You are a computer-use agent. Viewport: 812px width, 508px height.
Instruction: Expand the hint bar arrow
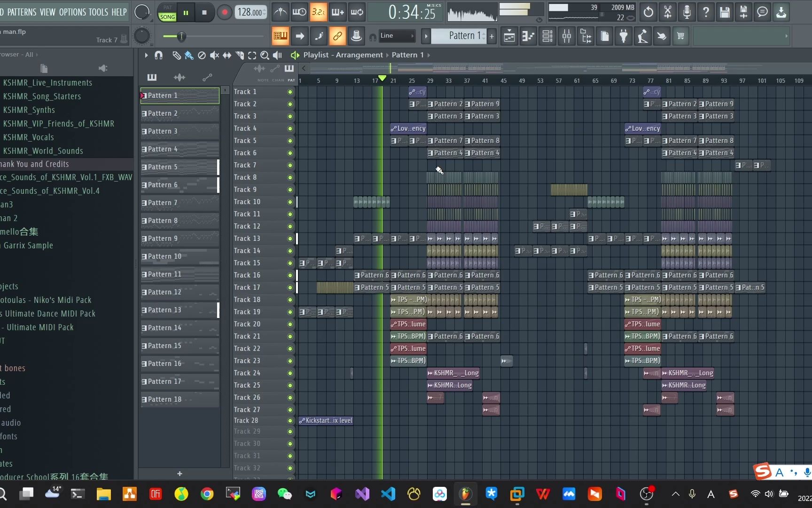(786, 36)
